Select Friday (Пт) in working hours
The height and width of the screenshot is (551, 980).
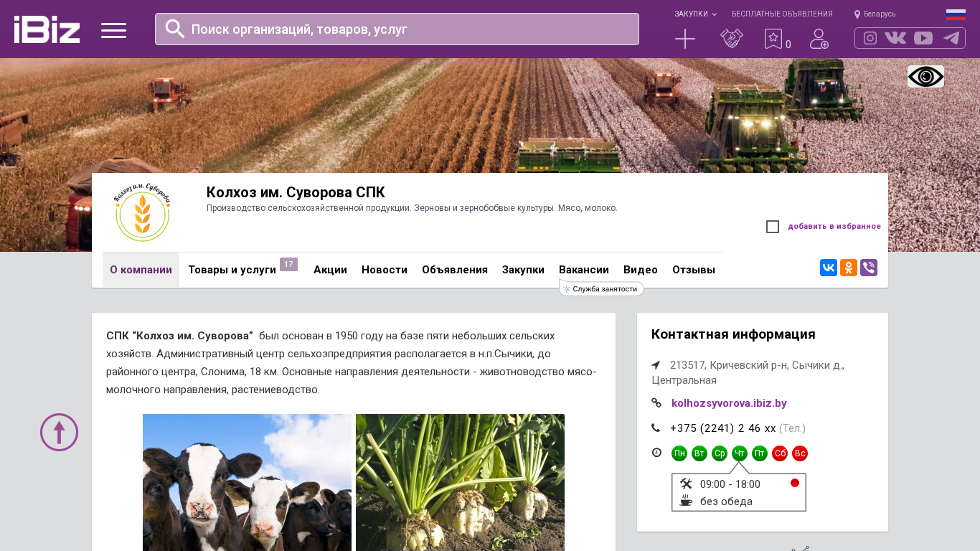coord(760,453)
